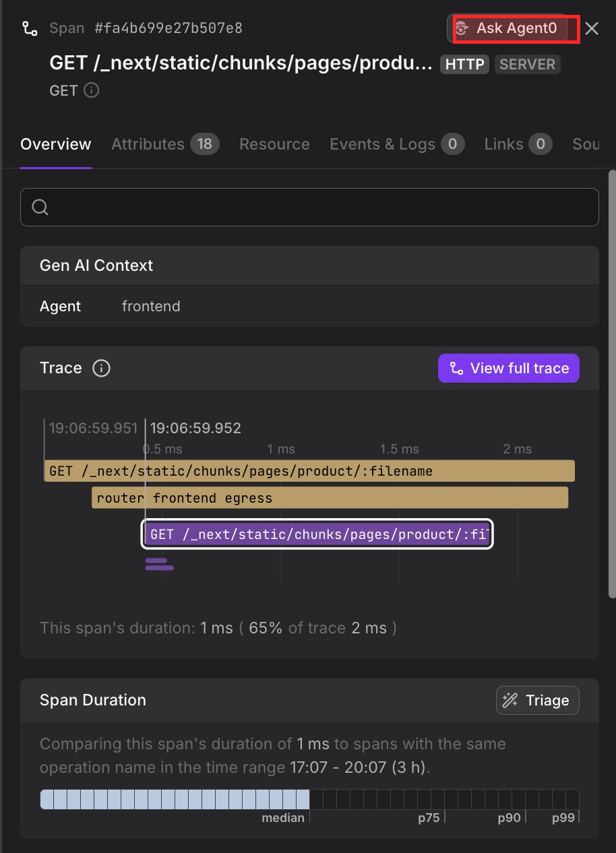Open the Events & Logs tab
Viewport: 616px width, 853px height.
[397, 144]
